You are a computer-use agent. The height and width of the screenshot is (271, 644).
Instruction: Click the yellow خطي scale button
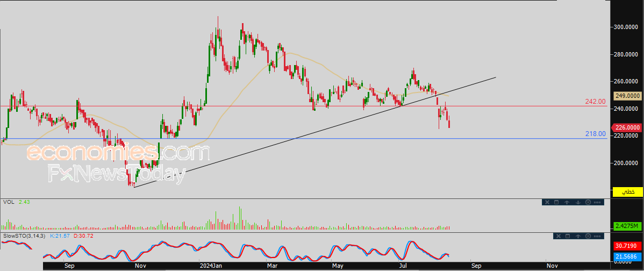coord(627,192)
